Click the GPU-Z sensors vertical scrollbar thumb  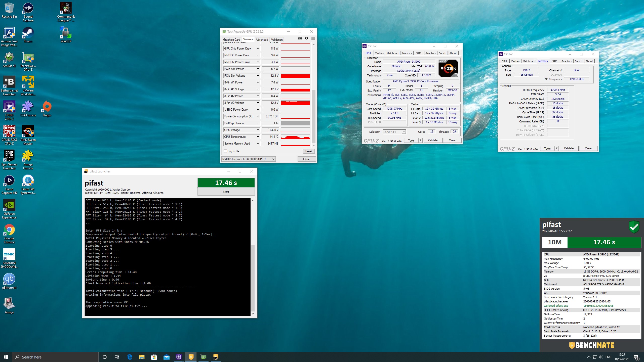point(313,116)
